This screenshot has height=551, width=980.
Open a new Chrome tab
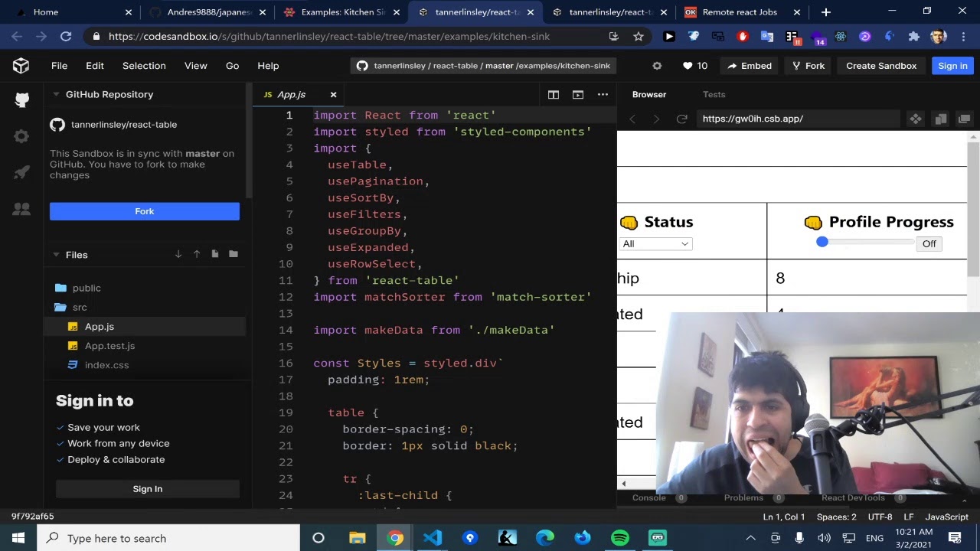[825, 12]
